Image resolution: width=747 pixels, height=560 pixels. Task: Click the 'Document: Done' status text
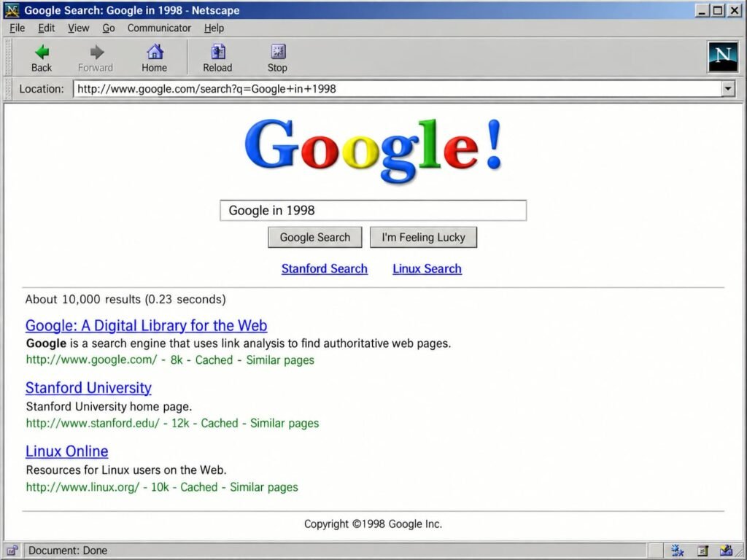click(x=68, y=551)
